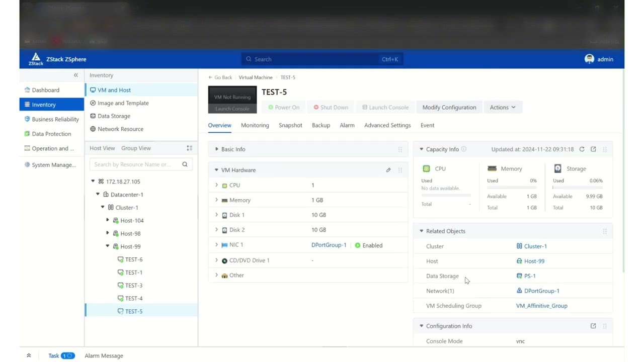Expand the Disk 2 row
Viewport: 644px width, 362px height.
pyautogui.click(x=217, y=230)
